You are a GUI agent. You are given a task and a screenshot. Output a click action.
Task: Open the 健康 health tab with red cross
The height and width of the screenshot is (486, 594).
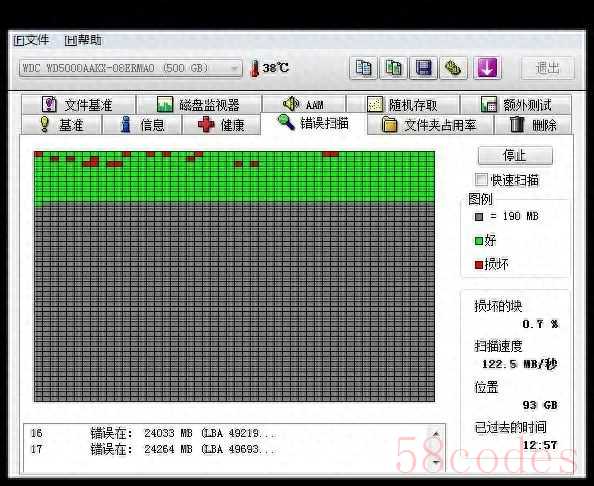click(221, 125)
